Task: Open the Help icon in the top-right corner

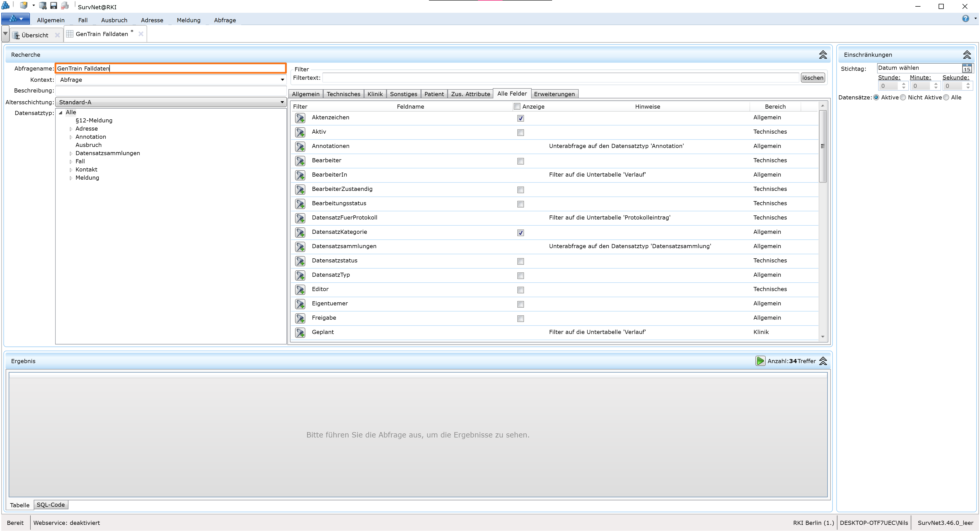Action: click(966, 18)
